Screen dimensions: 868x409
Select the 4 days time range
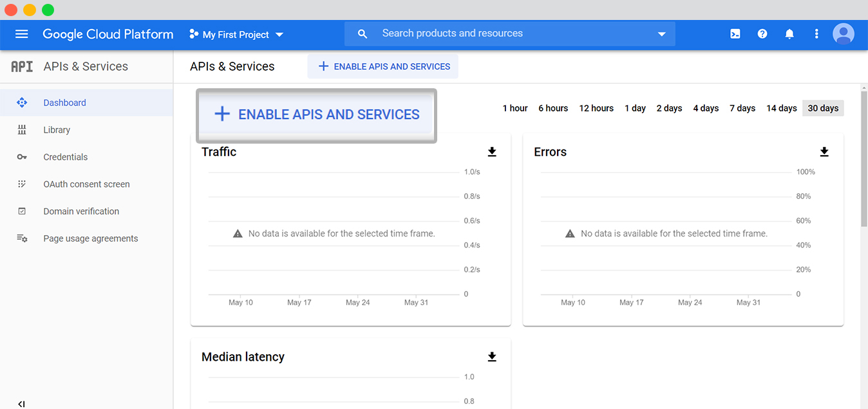click(x=706, y=108)
